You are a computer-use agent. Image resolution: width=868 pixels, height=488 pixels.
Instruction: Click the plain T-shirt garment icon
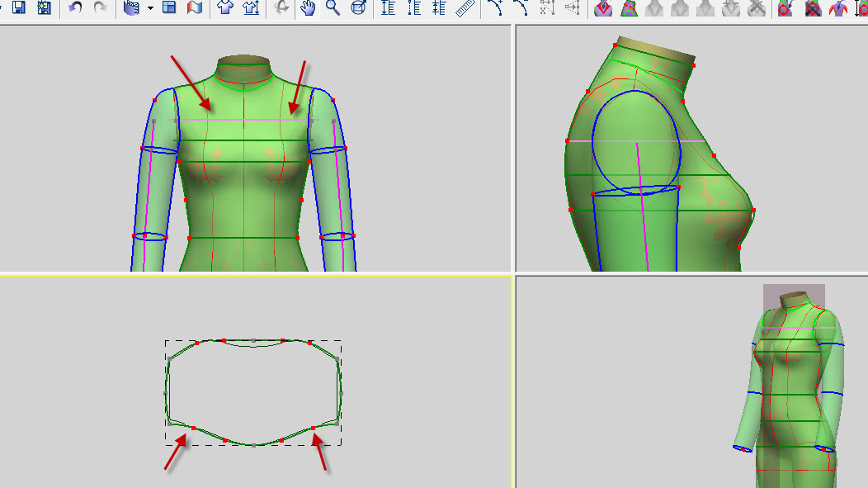click(224, 7)
